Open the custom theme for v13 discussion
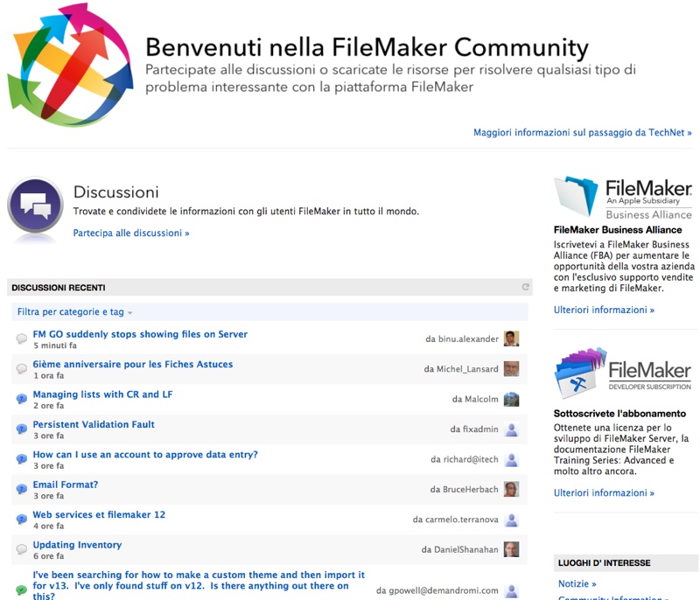 (199, 585)
